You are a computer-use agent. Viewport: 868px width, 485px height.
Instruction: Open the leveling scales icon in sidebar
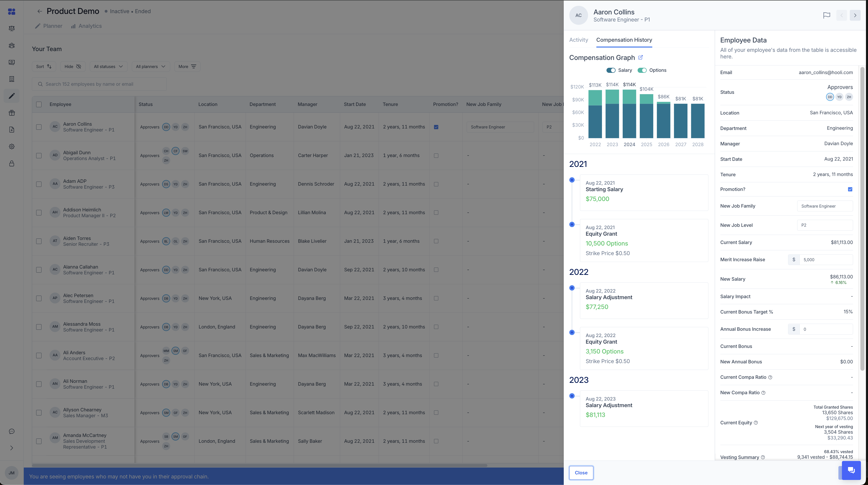coord(11,29)
